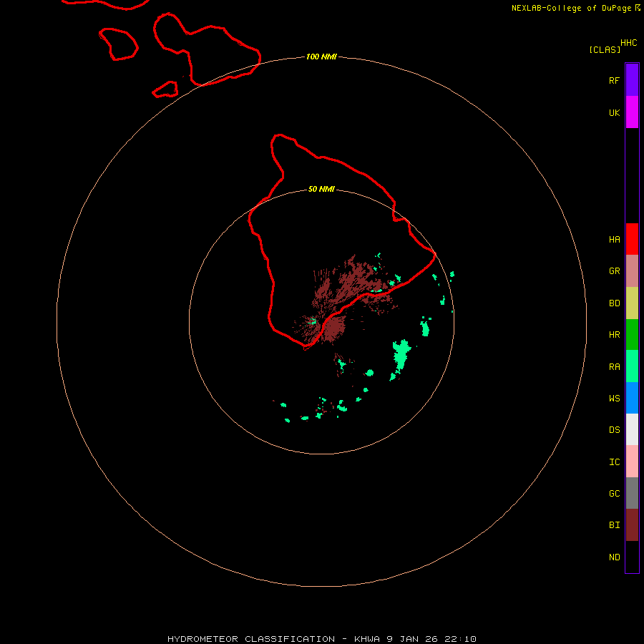Screen dimensions: 644x644
Task: Pick the HR dark green legend swatch
Action: [x=632, y=334]
